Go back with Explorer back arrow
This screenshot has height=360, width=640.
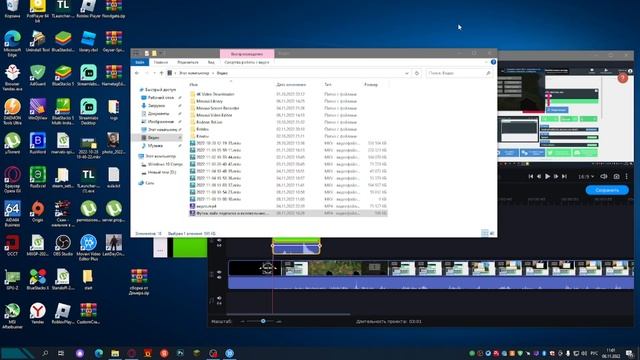(137, 73)
